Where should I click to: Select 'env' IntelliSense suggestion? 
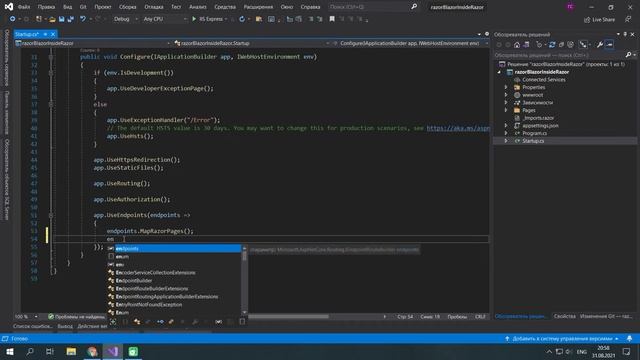pos(175,264)
